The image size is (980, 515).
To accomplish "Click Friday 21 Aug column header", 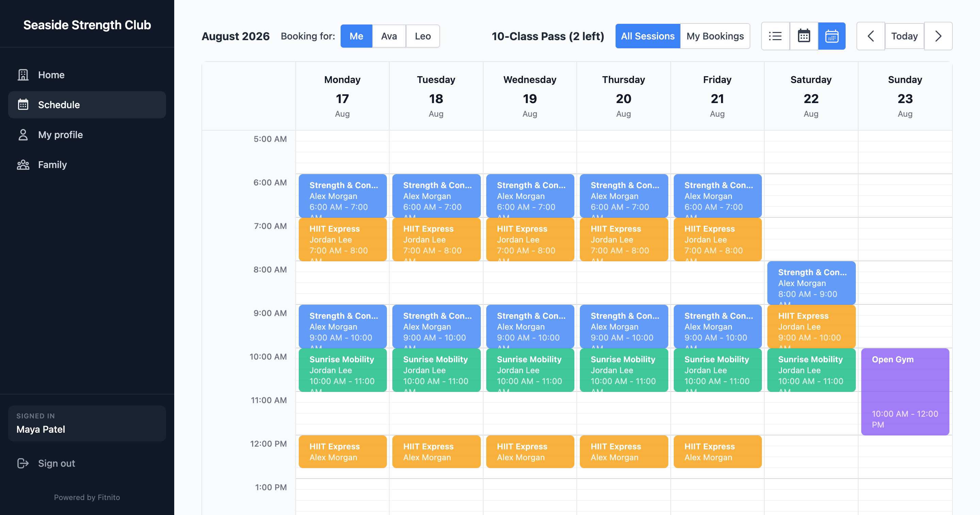I will point(718,96).
